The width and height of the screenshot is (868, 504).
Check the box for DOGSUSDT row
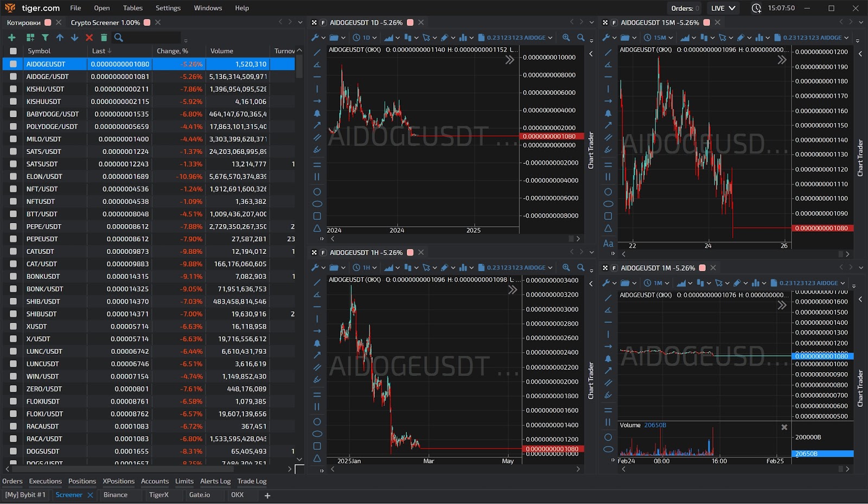[13, 451]
